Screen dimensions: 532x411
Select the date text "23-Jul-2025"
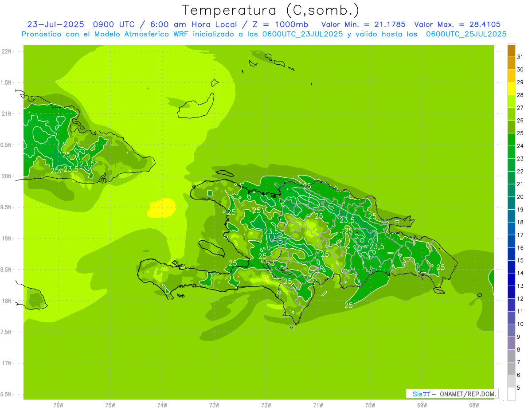tap(55, 24)
